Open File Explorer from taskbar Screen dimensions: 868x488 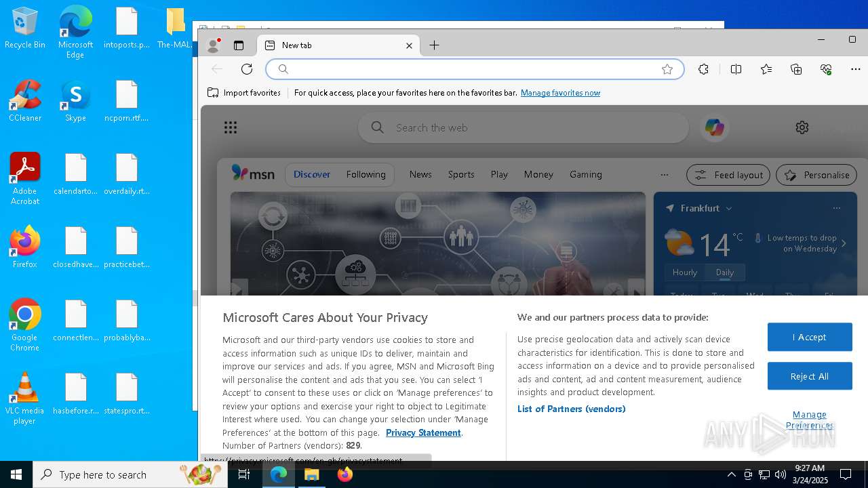pos(312,474)
